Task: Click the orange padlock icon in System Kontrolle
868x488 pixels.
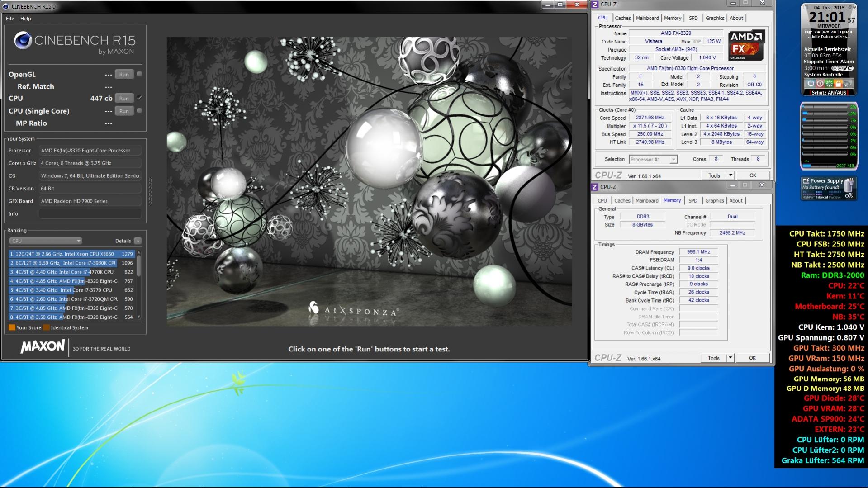Action: (x=838, y=84)
